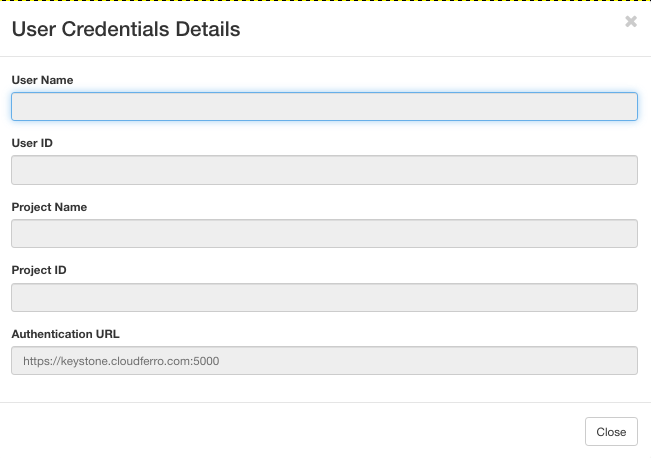
Task: Click the User ID label text
Action: [32, 143]
